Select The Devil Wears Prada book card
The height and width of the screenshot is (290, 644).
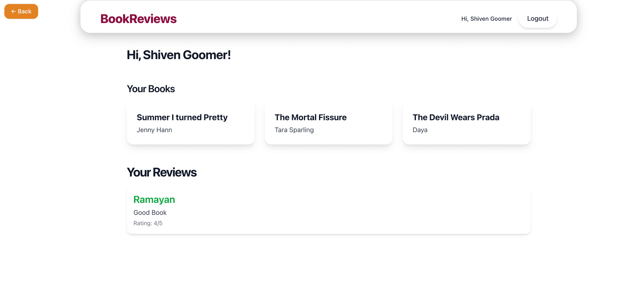(466, 123)
